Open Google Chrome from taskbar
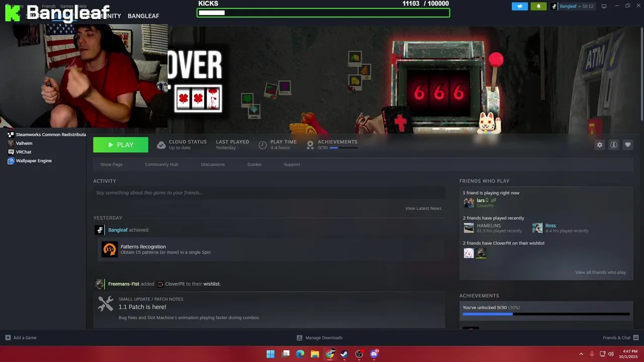The height and width of the screenshot is (362, 644). (x=330, y=354)
